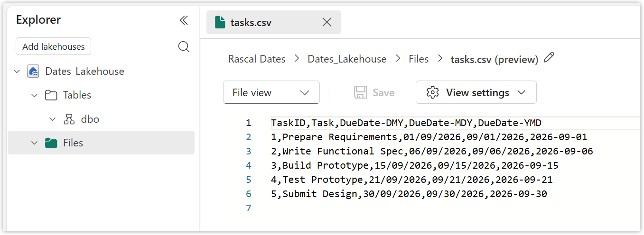The height and width of the screenshot is (235, 644).
Task: Click the line with Prepare Requirements
Action: (429, 137)
